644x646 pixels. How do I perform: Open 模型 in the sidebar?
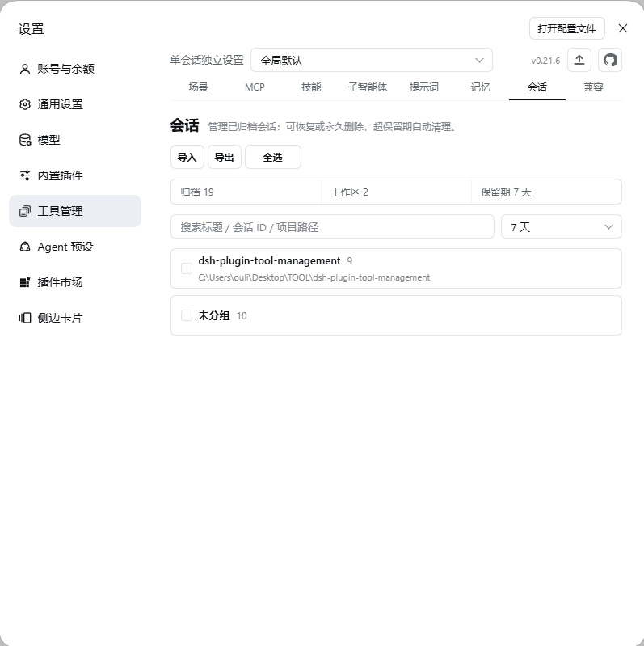pos(75,140)
